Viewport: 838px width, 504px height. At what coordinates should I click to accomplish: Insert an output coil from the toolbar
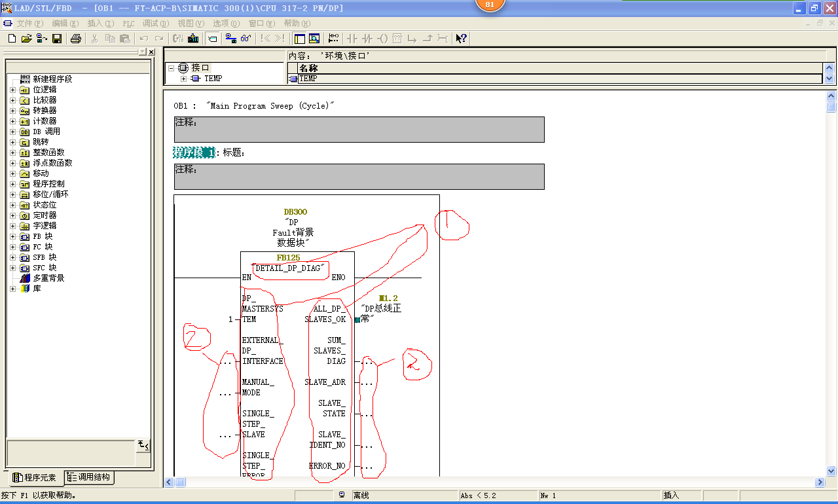pyautogui.click(x=382, y=39)
